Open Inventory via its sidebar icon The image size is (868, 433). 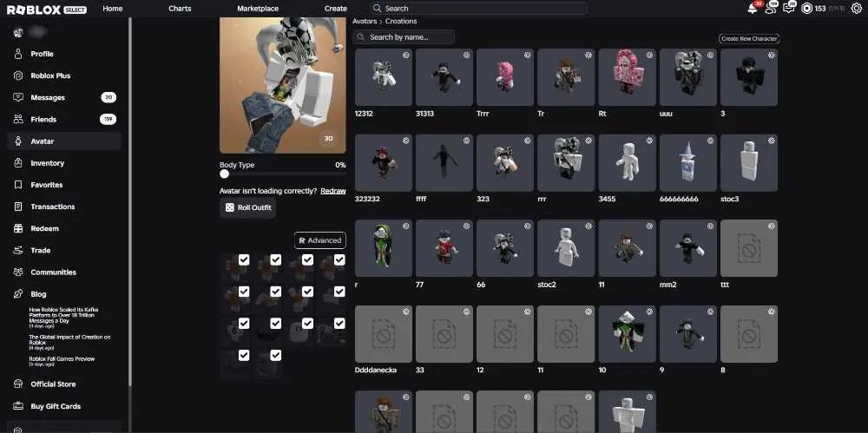click(x=18, y=163)
